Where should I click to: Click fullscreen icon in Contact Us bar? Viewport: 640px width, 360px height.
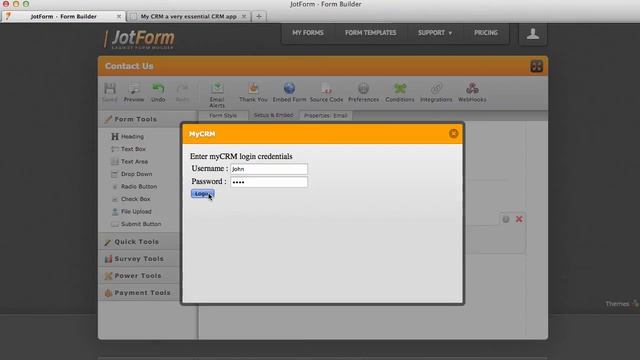pos(536,66)
